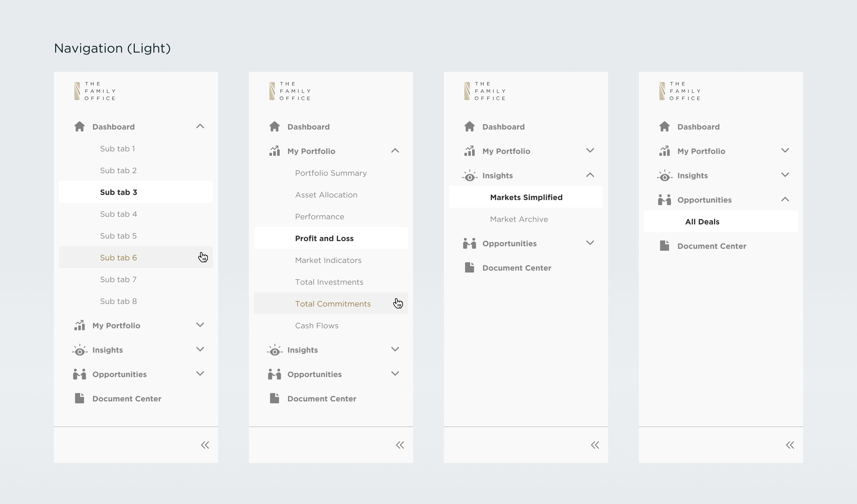Click the Opportunities handshake icon above All Deals
This screenshot has width=857, height=504.
click(664, 200)
